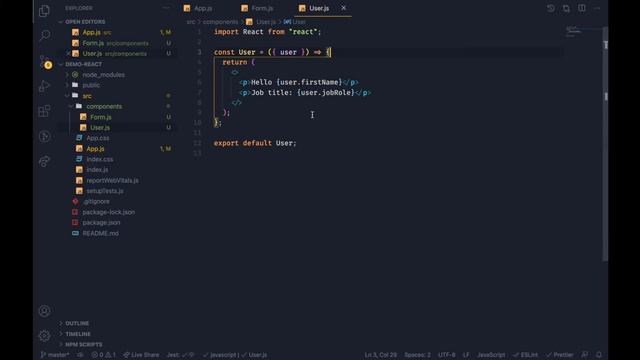Click the master branch indicator in status bar

point(55,355)
